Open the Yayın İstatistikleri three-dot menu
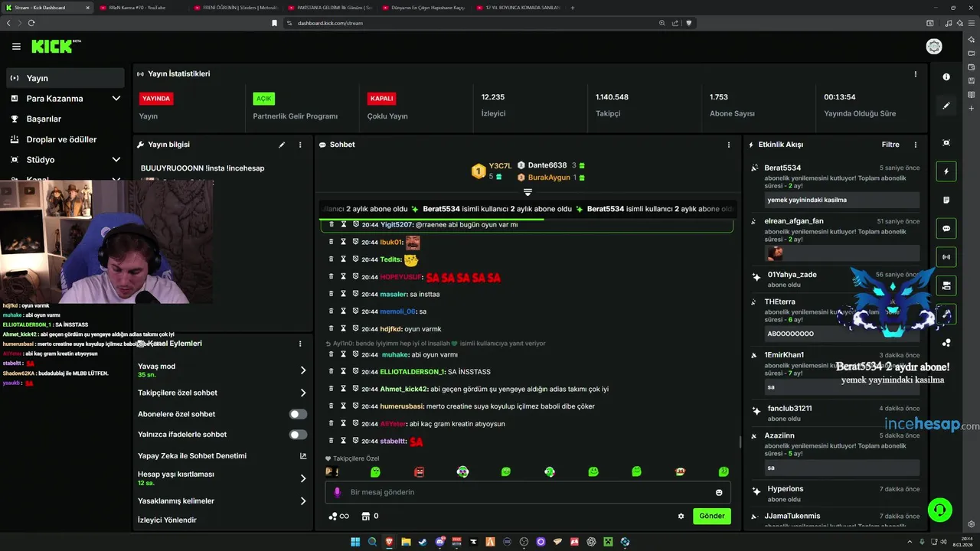980x551 pixels. [x=915, y=74]
